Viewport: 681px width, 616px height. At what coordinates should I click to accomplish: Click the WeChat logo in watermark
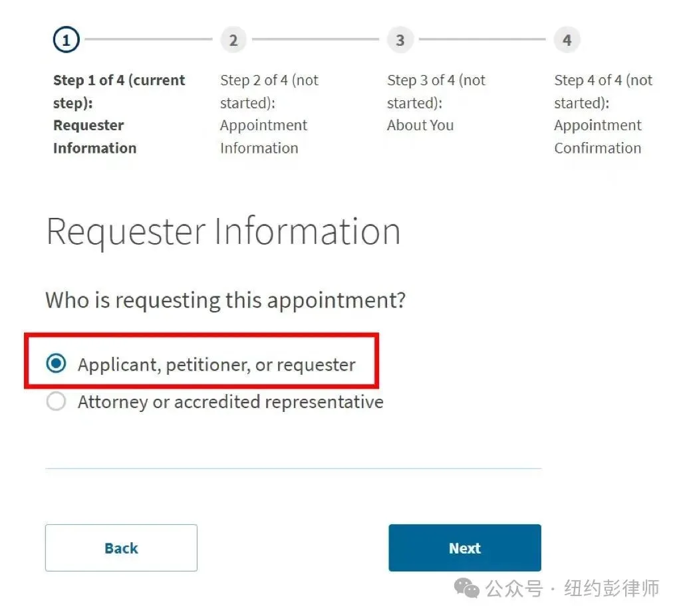466,589
